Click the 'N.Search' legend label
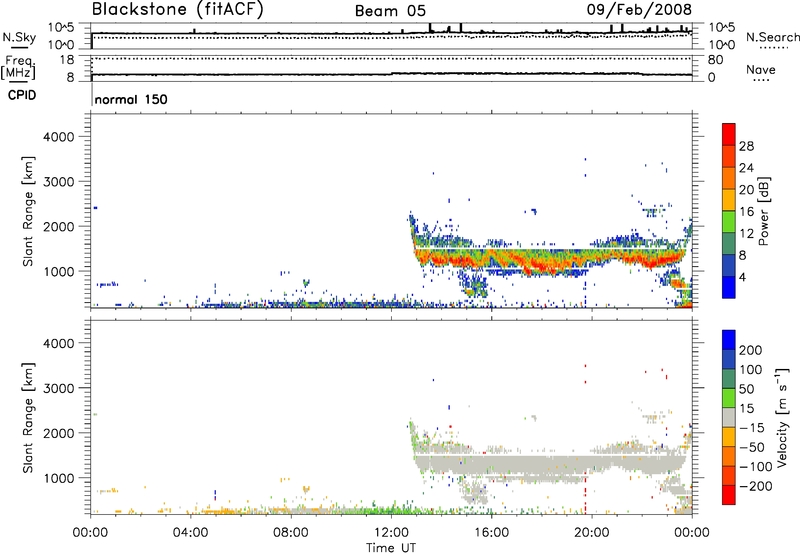Screen dimensions: 800x554 (x=772, y=37)
